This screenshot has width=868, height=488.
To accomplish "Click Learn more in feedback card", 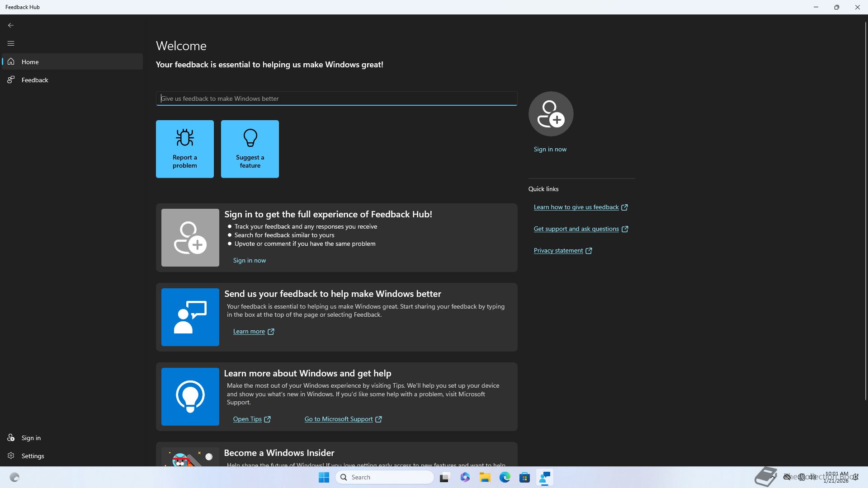I will click(249, 331).
